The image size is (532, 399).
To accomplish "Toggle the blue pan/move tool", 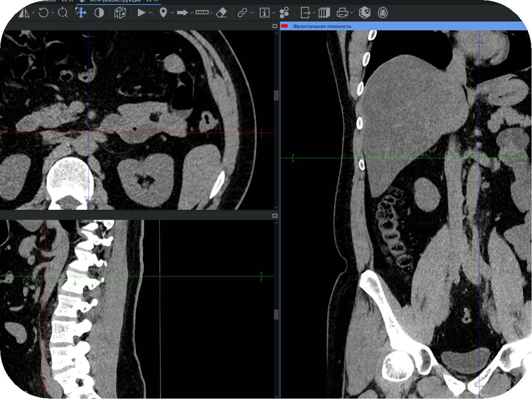I will tap(81, 13).
